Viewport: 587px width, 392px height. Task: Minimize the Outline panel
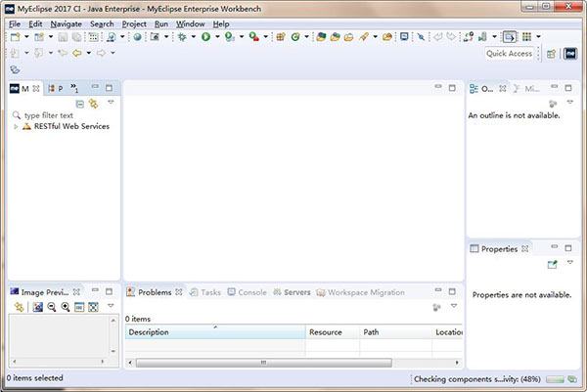[554, 88]
